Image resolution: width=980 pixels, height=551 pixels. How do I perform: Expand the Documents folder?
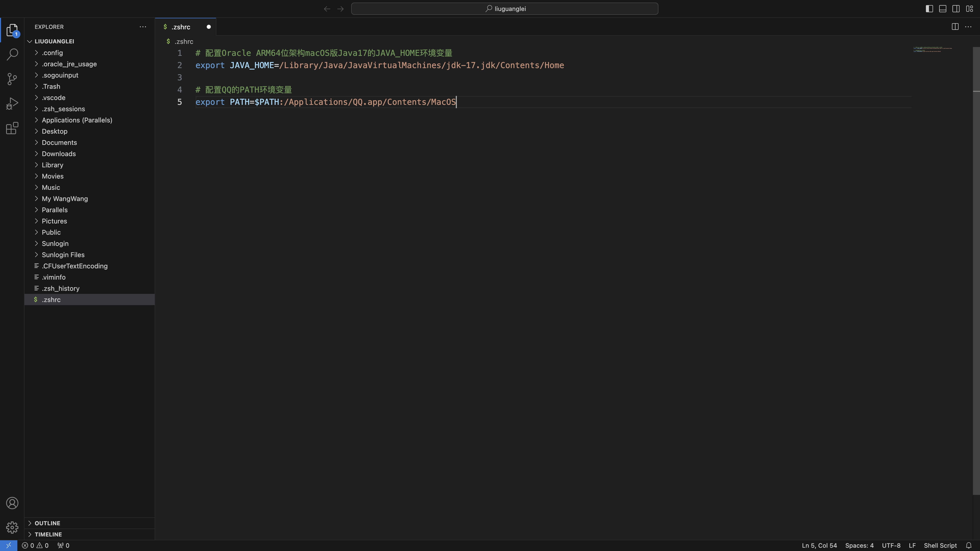coord(89,142)
